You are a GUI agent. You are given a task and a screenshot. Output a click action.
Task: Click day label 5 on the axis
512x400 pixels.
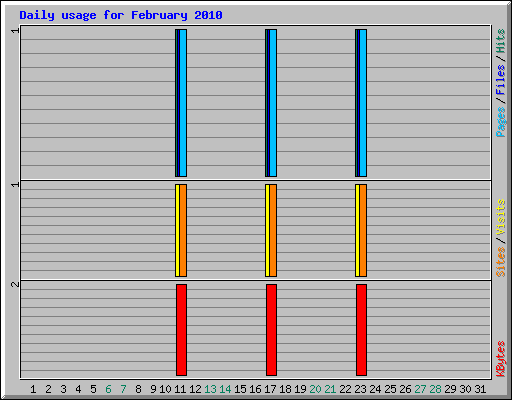93,389
